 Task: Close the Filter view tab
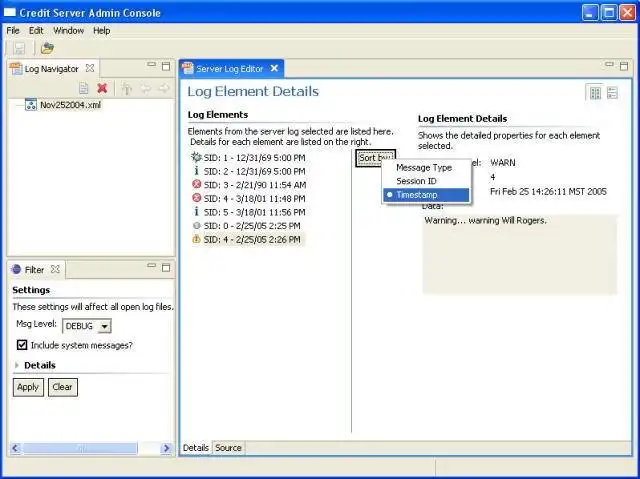point(55,269)
